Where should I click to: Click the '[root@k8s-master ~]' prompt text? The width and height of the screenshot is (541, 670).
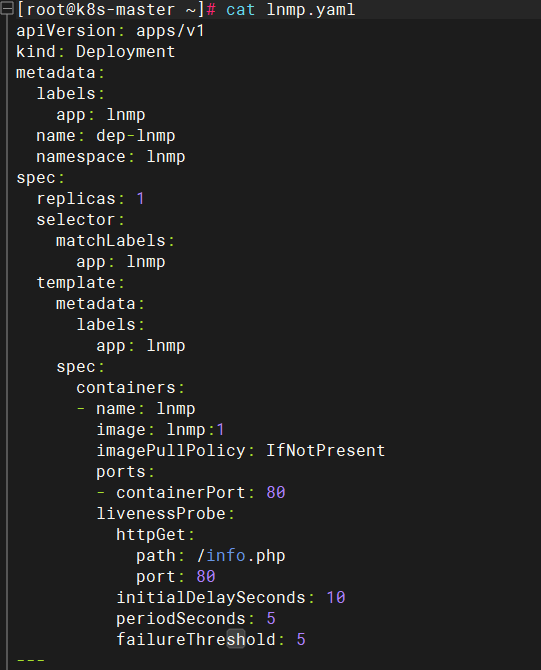point(111,9)
